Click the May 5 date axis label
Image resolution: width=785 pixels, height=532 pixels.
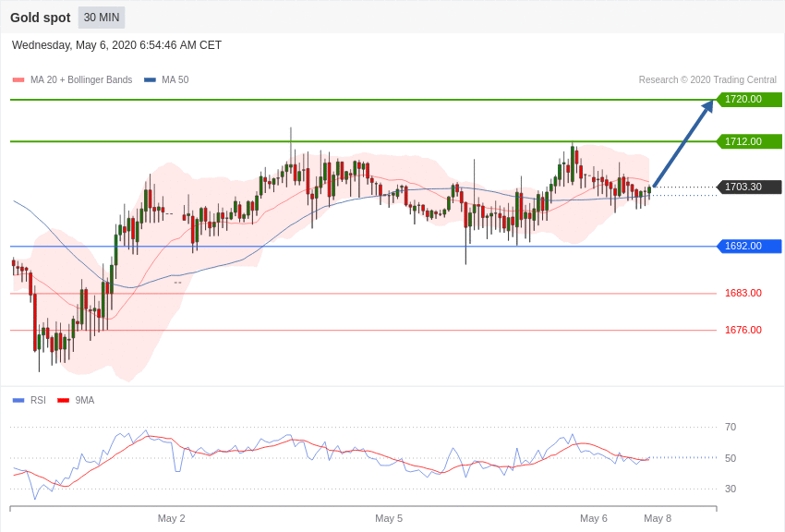389,518
